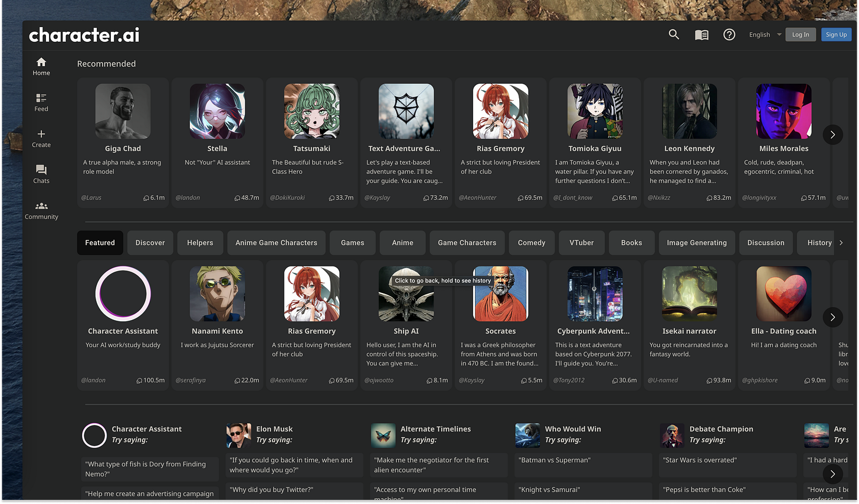This screenshot has width=859, height=504.
Task: Show more Try saying suggestions arrow
Action: [x=832, y=474]
